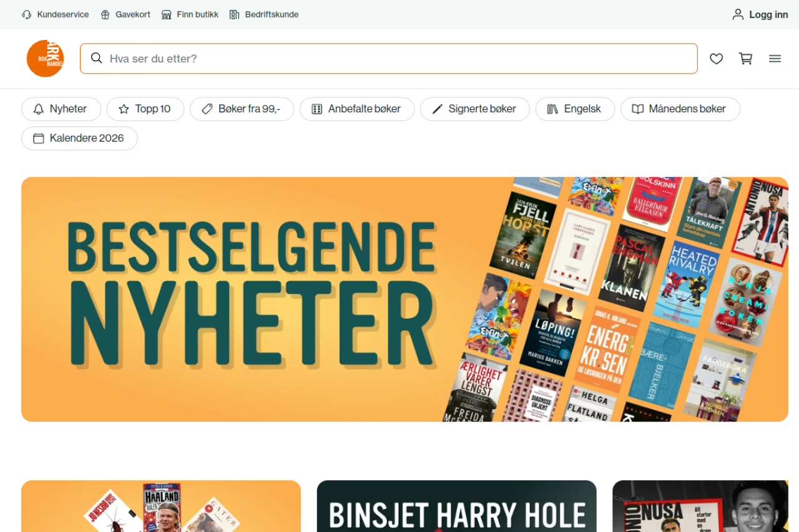Viewport: 799px width, 532px height.
Task: Click the price tag icon
Action: 207,109
